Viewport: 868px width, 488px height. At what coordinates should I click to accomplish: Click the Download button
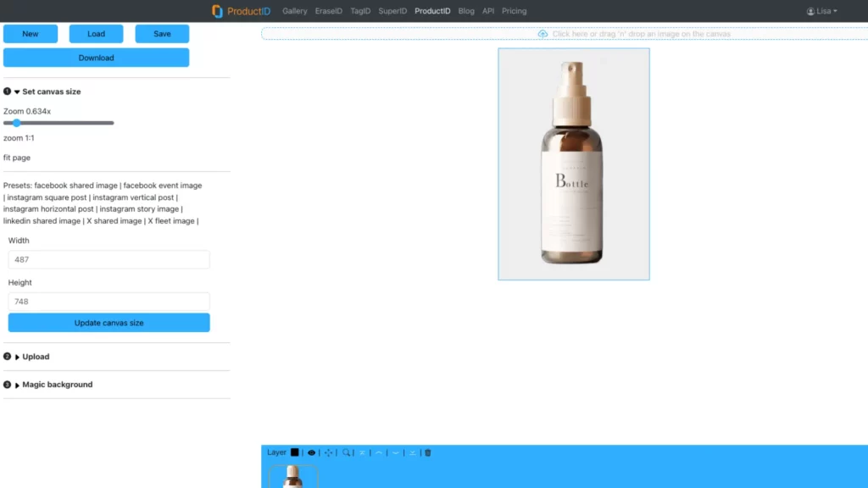pos(96,57)
